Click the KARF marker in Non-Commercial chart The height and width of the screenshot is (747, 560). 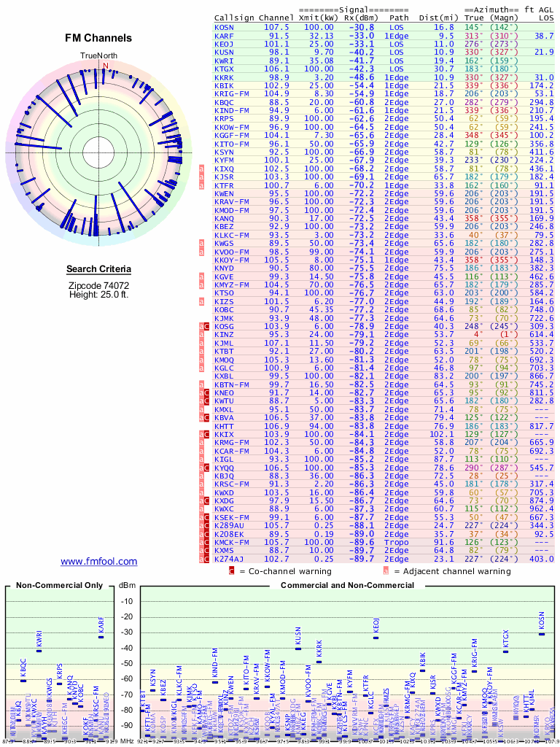(x=101, y=638)
